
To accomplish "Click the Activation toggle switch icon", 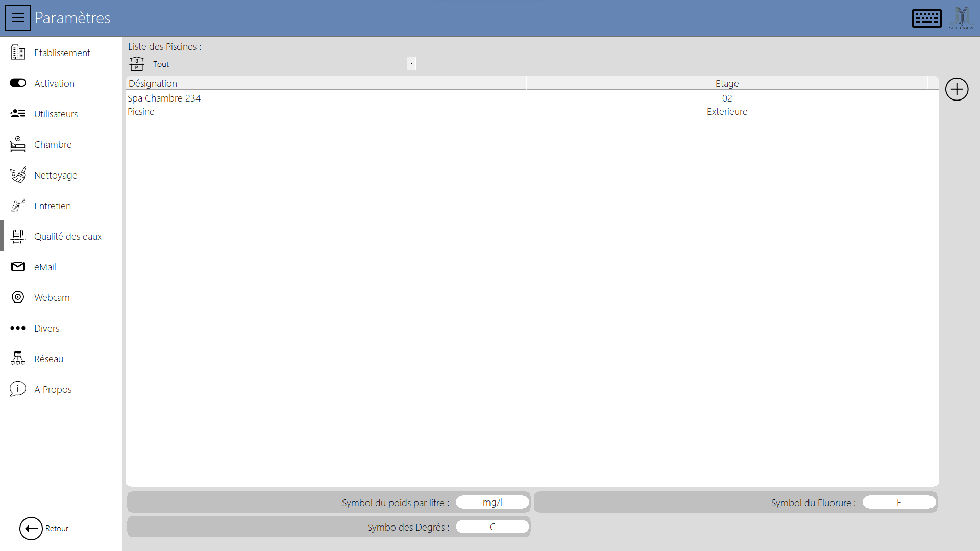I will pos(18,83).
